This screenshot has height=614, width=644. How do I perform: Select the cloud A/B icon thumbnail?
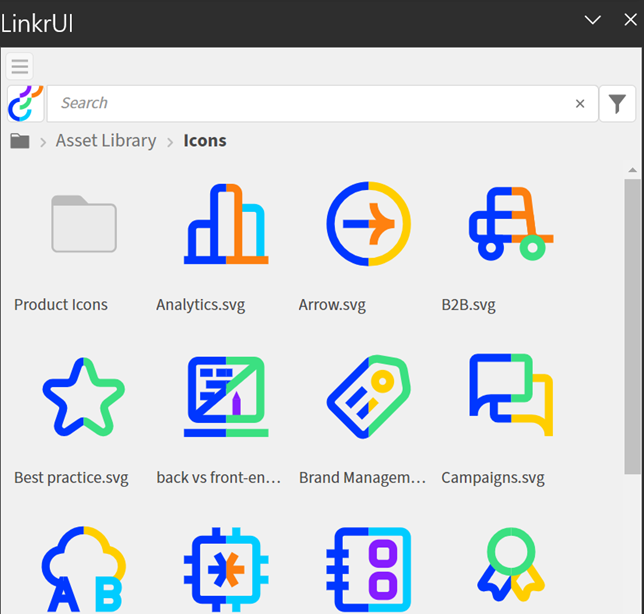[84, 570]
